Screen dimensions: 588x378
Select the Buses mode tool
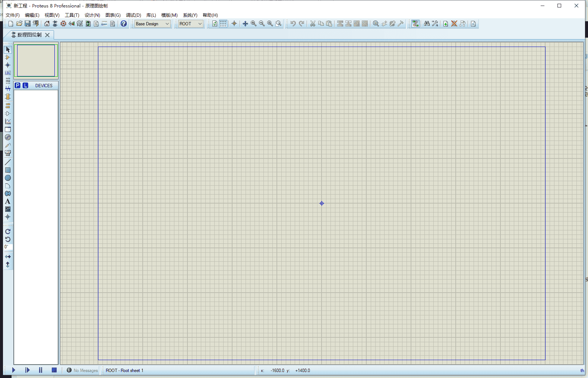tap(8, 89)
